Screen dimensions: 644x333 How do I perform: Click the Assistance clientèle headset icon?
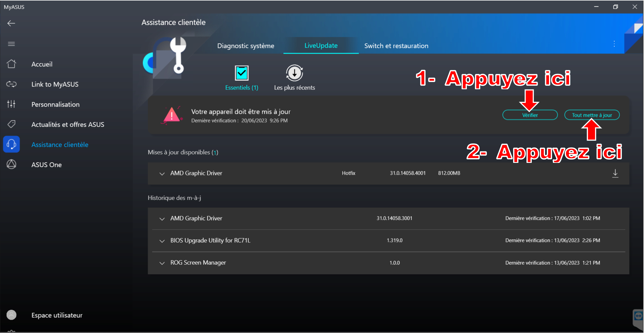[11, 144]
